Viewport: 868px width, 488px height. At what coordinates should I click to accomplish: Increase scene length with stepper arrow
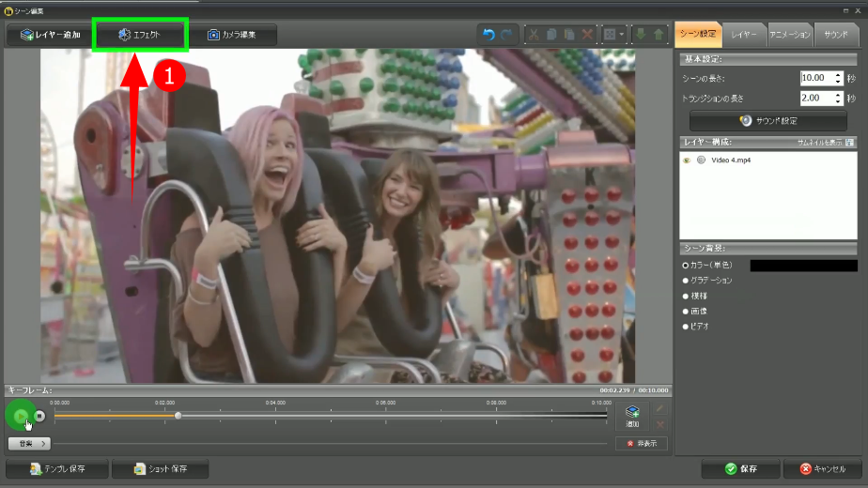pyautogui.click(x=838, y=74)
